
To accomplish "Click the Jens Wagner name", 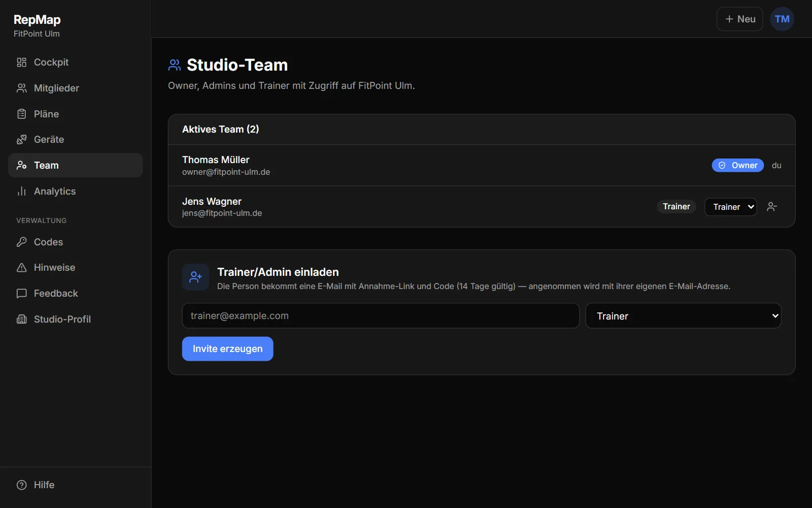I will (212, 202).
